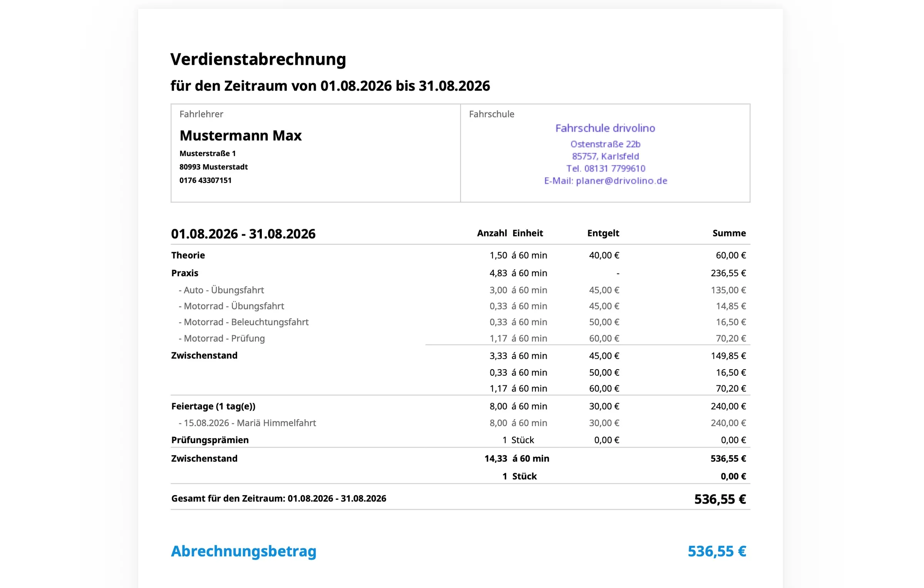Click the Motorrad - Übungsfahrt row

coord(460,306)
